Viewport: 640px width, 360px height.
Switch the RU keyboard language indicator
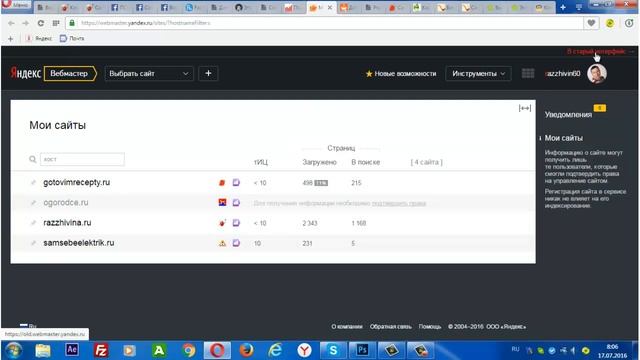click(516, 349)
